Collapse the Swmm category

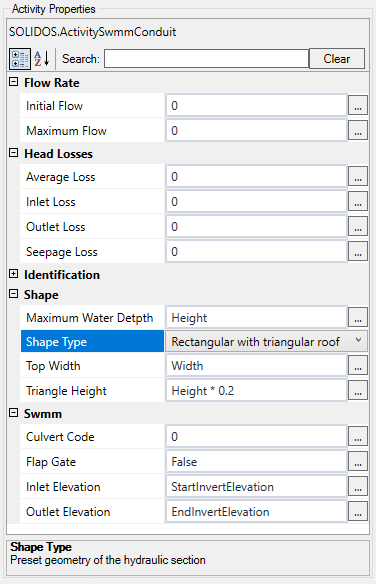[13, 413]
